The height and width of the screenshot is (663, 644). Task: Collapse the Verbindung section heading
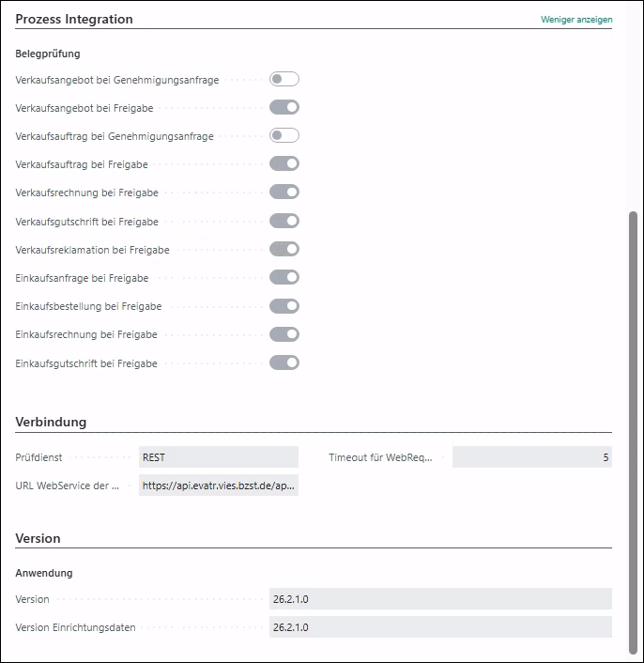(x=51, y=422)
